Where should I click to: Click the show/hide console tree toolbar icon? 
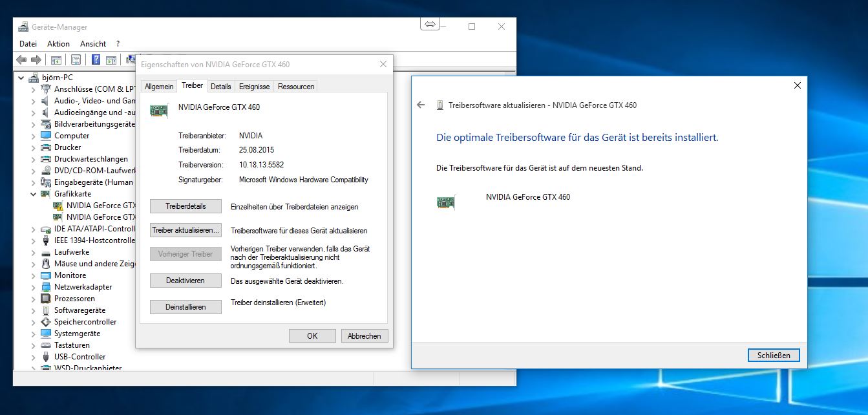(56, 60)
